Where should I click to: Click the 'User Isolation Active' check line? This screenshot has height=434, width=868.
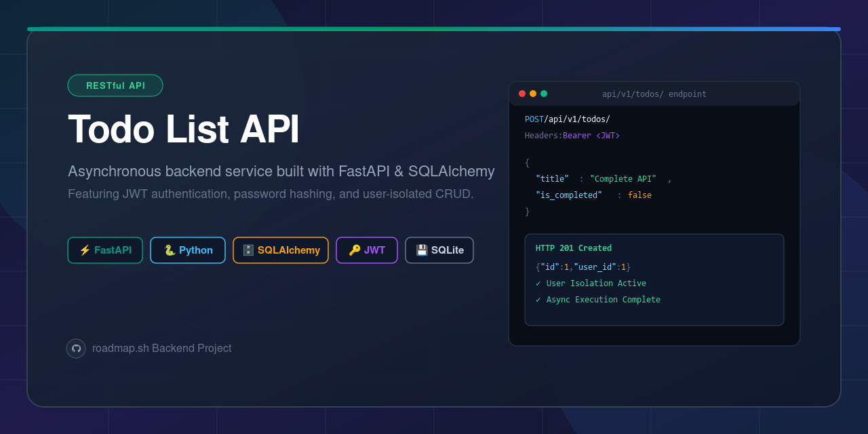click(591, 283)
